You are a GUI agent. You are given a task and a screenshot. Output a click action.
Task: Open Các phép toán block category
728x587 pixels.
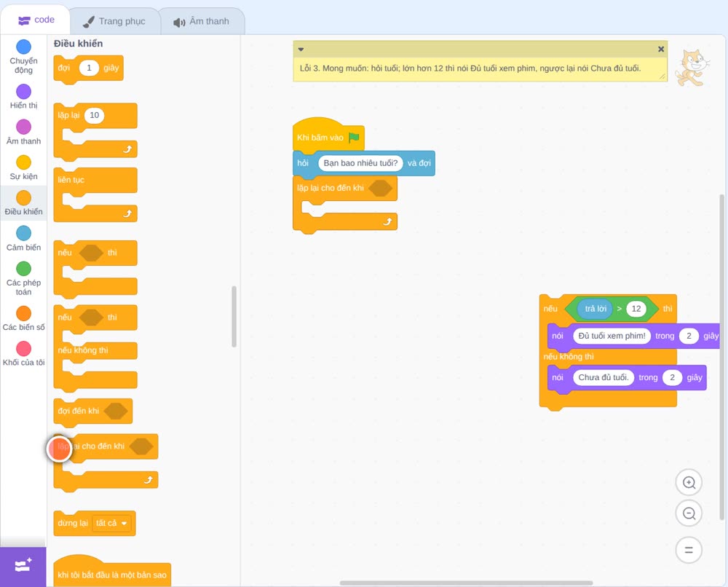pos(24,279)
